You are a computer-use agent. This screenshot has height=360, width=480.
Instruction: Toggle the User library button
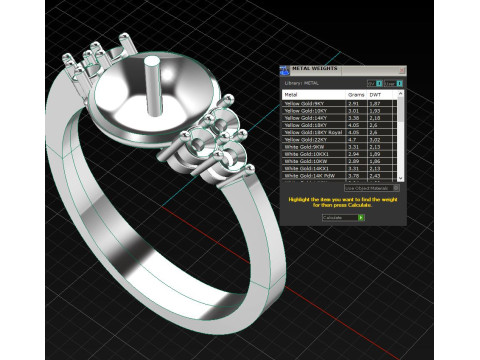[x=393, y=83]
